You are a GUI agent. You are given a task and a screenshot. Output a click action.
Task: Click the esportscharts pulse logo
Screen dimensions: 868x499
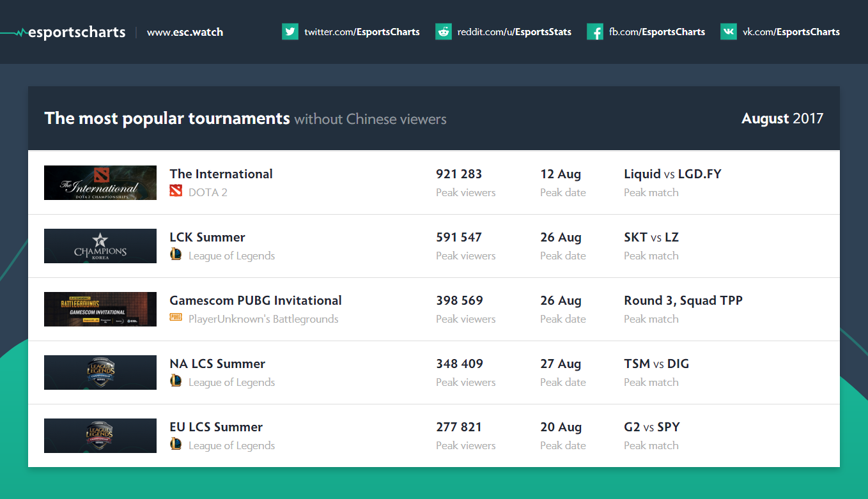(63, 32)
